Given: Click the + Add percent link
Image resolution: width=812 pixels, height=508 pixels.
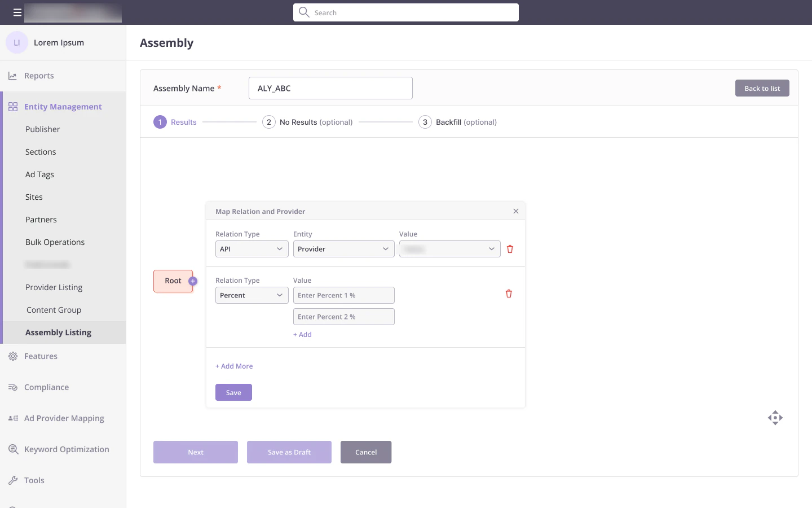Looking at the screenshot, I should tap(302, 335).
